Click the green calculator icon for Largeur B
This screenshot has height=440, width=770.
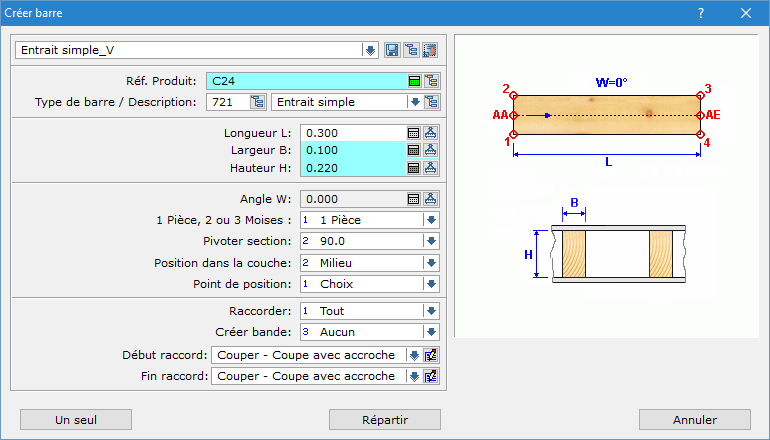click(413, 150)
